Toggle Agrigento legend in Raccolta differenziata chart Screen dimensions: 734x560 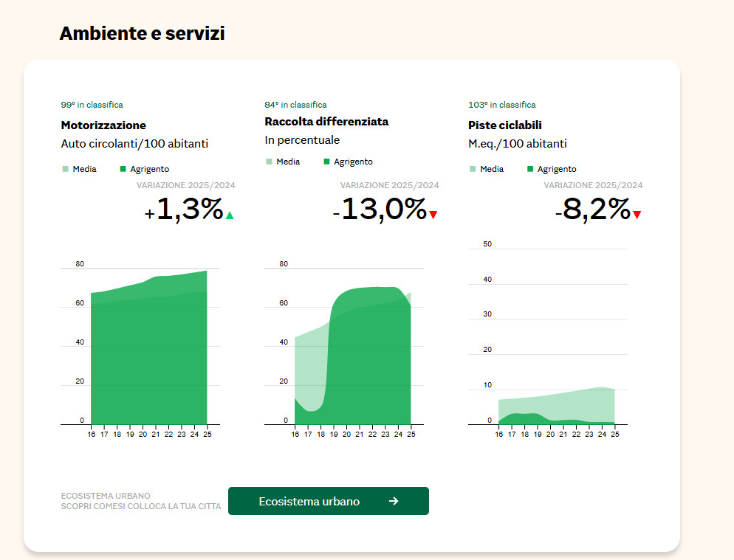(x=348, y=162)
